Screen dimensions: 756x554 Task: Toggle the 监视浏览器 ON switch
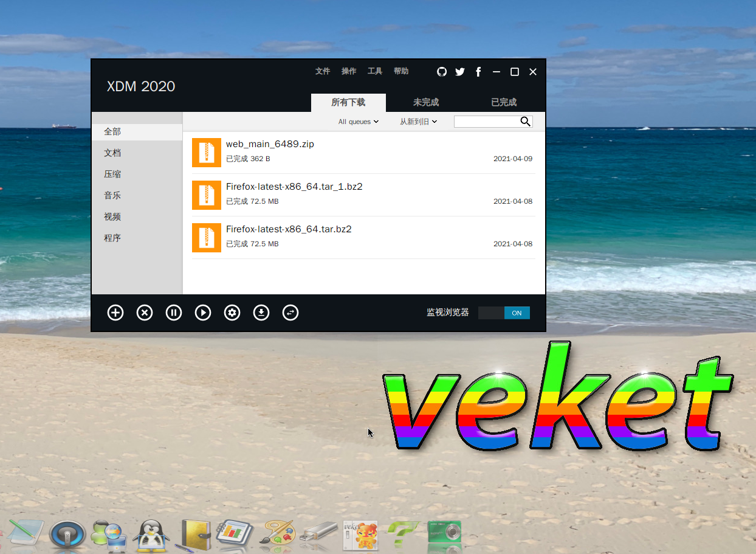[x=504, y=313]
